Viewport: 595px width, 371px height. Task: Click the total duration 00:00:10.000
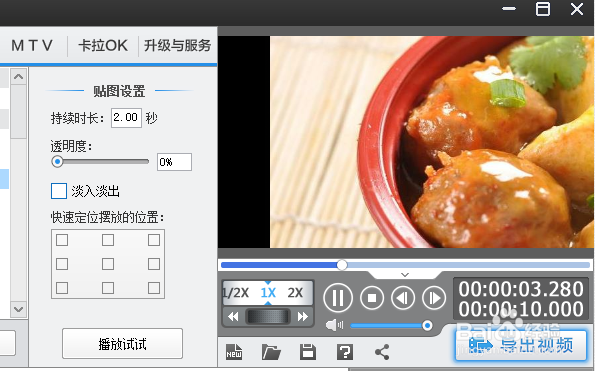click(x=521, y=309)
